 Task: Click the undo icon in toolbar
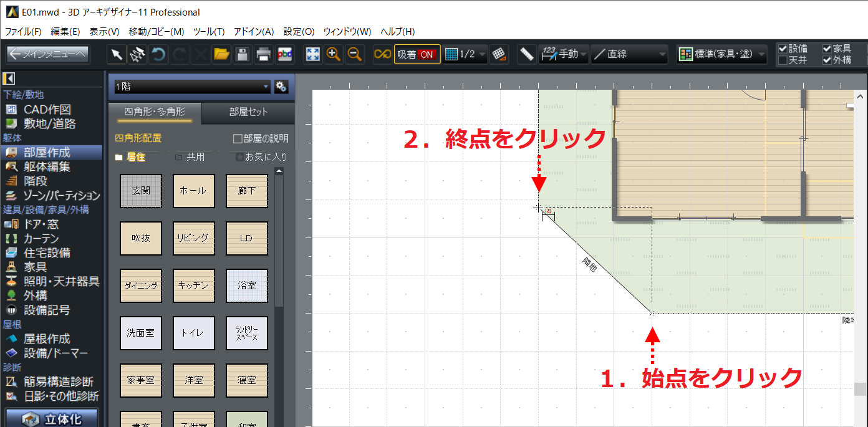[158, 55]
